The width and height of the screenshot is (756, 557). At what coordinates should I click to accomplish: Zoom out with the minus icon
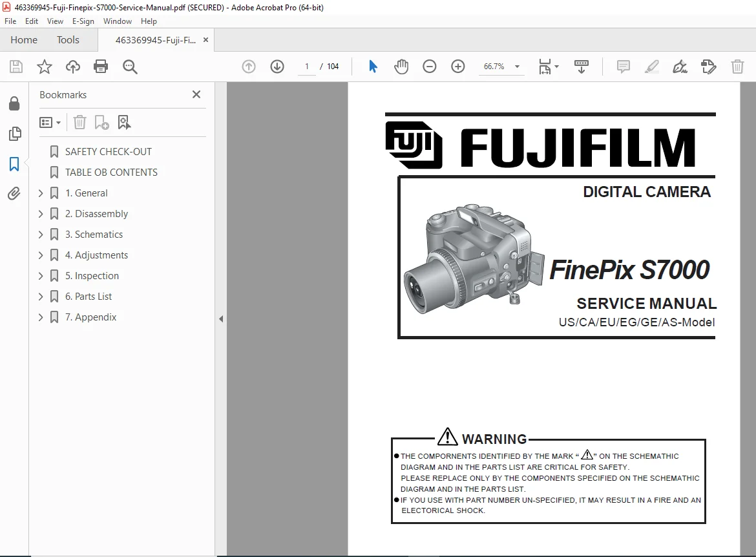[429, 67]
